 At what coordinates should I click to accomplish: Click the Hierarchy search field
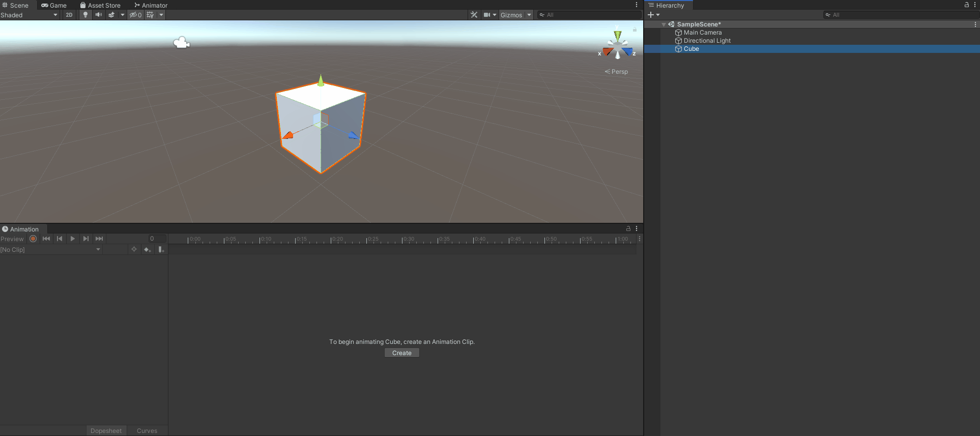901,15
